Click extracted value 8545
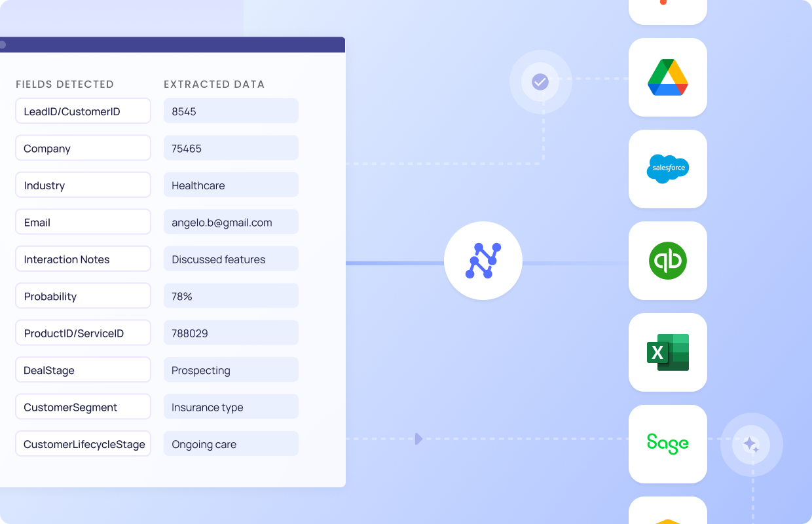Image resolution: width=812 pixels, height=524 pixels. (x=231, y=111)
